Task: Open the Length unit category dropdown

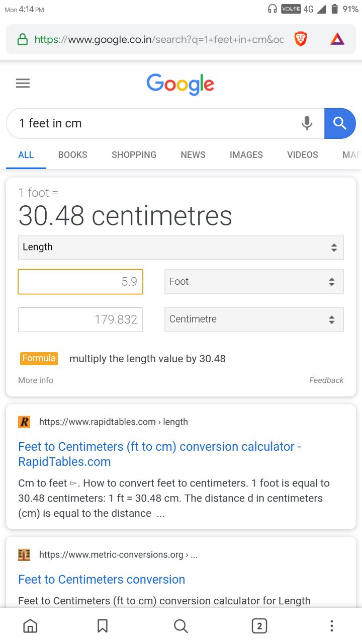Action: [x=181, y=248]
